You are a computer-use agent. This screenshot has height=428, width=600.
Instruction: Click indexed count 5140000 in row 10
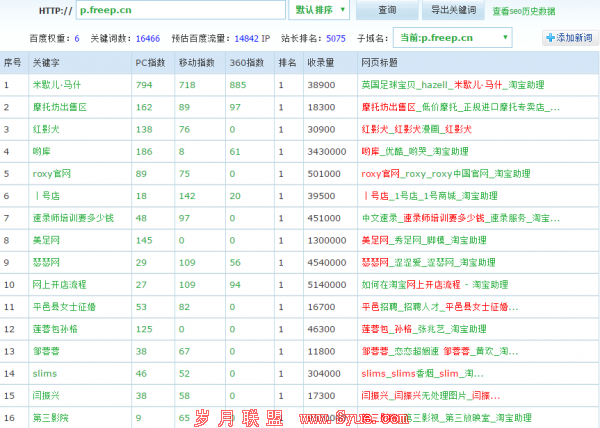coord(327,285)
